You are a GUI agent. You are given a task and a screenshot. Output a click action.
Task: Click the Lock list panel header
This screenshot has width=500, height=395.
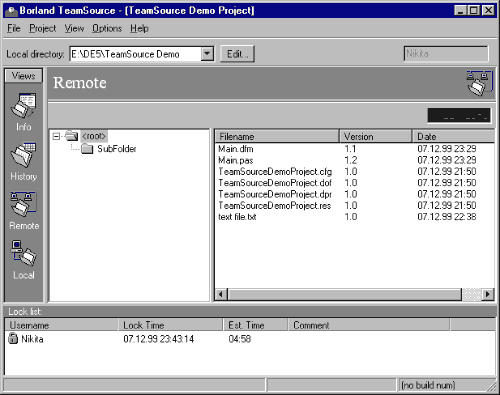point(250,312)
